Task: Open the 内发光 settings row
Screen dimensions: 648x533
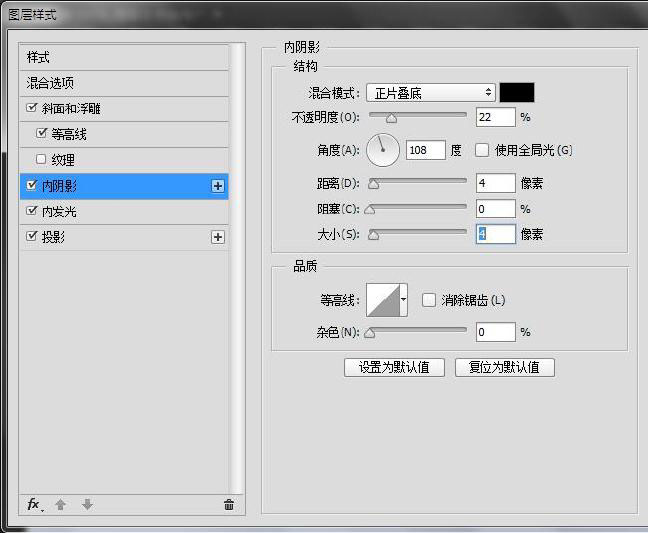Action: (124, 212)
